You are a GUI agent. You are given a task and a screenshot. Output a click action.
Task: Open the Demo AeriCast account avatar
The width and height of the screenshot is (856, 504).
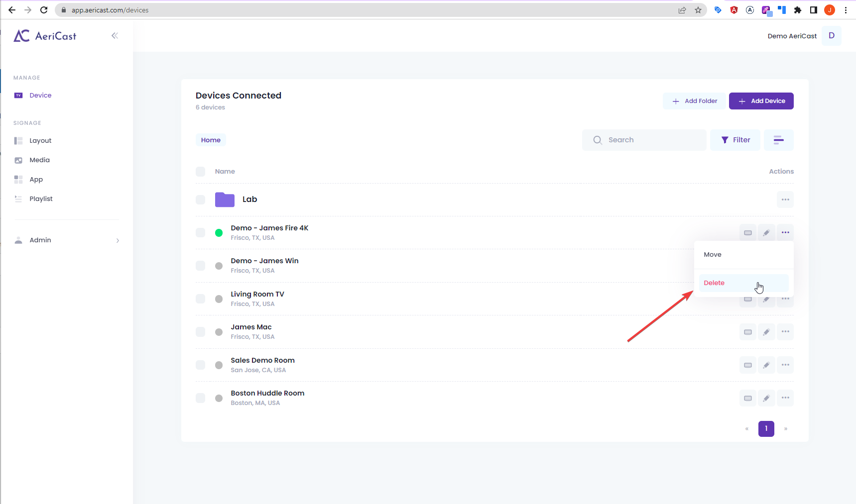832,36
